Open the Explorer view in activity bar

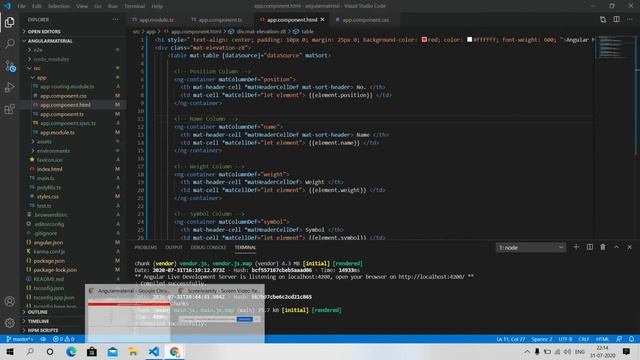pyautogui.click(x=9, y=22)
